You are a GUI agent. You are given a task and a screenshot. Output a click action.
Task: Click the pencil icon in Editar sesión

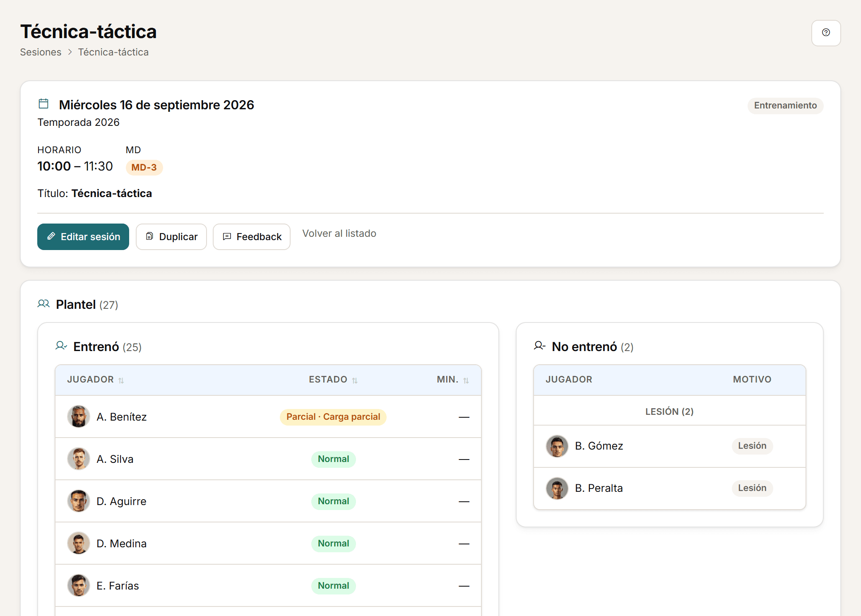(51, 236)
